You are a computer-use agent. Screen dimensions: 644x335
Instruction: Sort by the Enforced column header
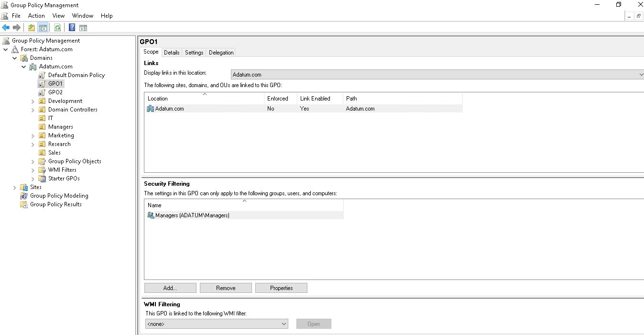pyautogui.click(x=281, y=98)
